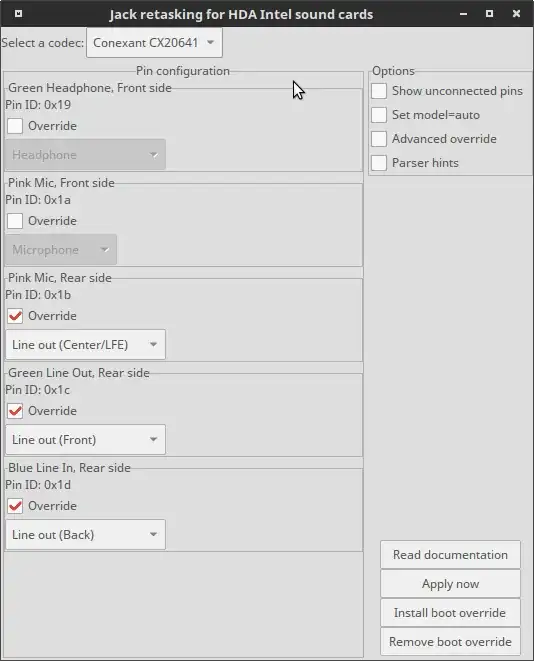Enable the Set model=auto option
Image resolution: width=534 pixels, height=661 pixels.
pos(379,115)
